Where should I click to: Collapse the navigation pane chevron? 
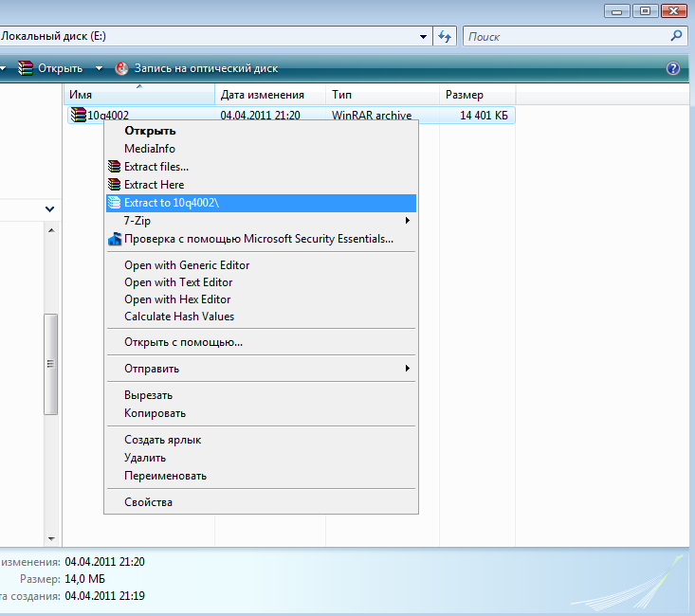(x=49, y=208)
